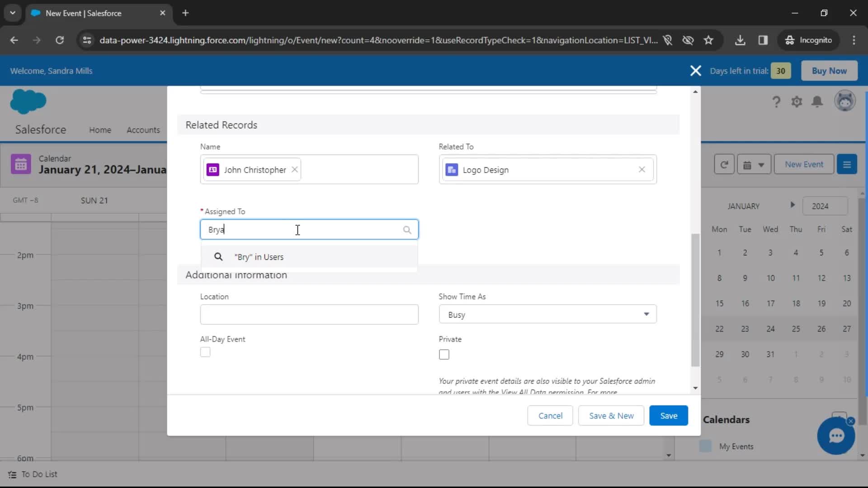Click browser back arrow
The height and width of the screenshot is (488, 868).
[x=14, y=40]
